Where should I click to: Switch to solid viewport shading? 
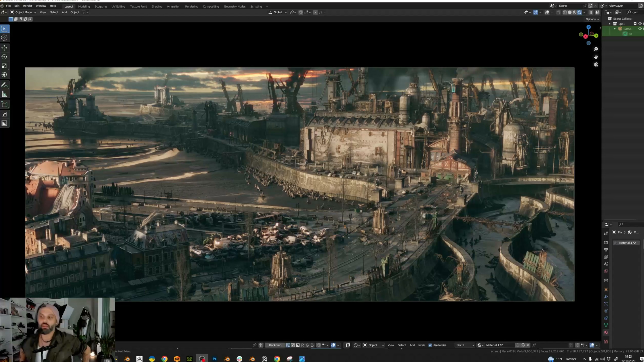click(570, 12)
